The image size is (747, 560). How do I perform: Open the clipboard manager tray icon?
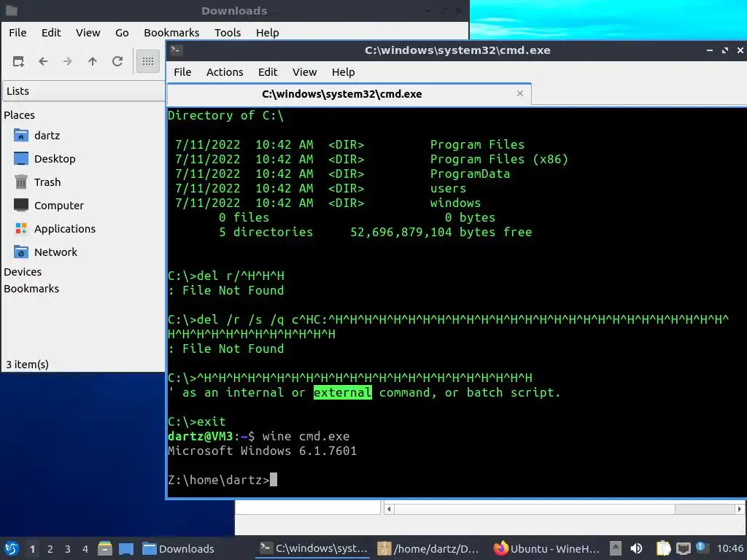tap(662, 548)
